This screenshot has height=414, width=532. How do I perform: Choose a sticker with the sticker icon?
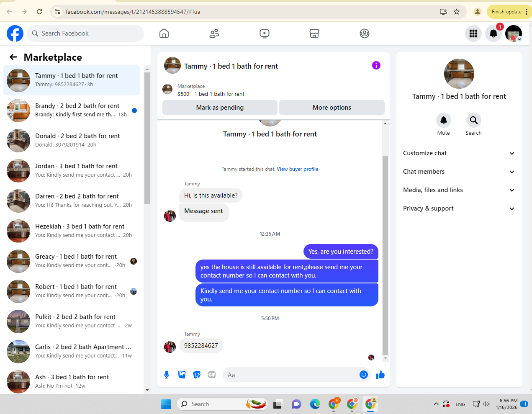click(x=197, y=375)
